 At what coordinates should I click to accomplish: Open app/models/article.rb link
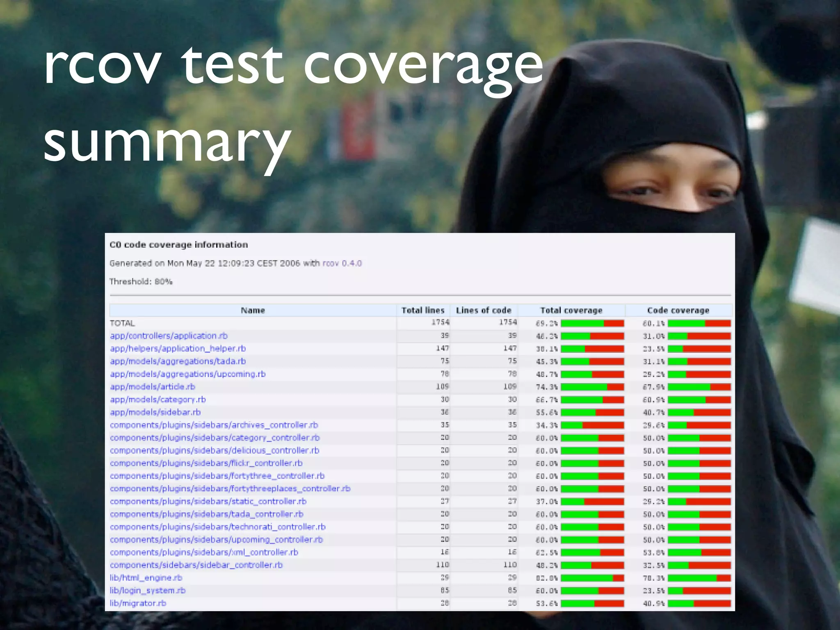click(x=152, y=387)
